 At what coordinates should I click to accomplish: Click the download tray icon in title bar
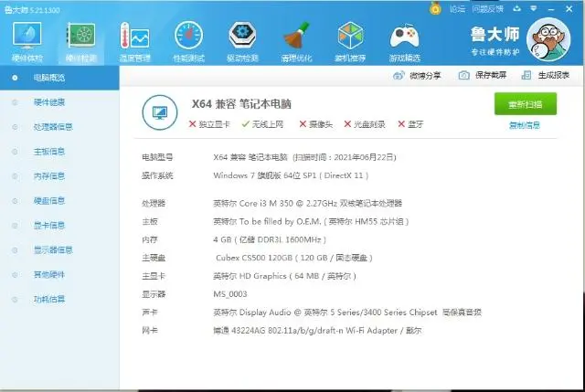pyautogui.click(x=516, y=8)
